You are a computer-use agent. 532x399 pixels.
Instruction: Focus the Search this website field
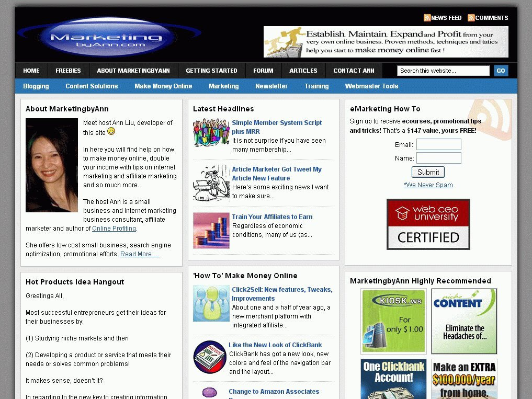(x=443, y=71)
